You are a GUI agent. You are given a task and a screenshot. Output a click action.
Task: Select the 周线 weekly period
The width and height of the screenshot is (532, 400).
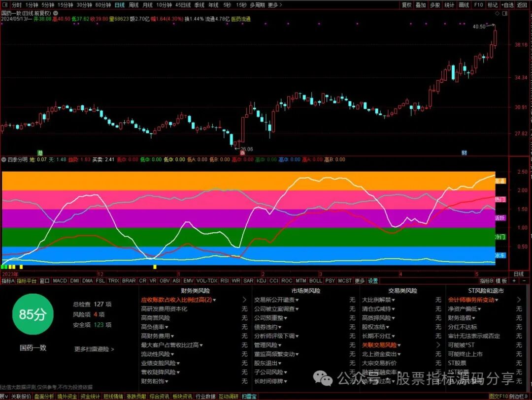pos(133,5)
